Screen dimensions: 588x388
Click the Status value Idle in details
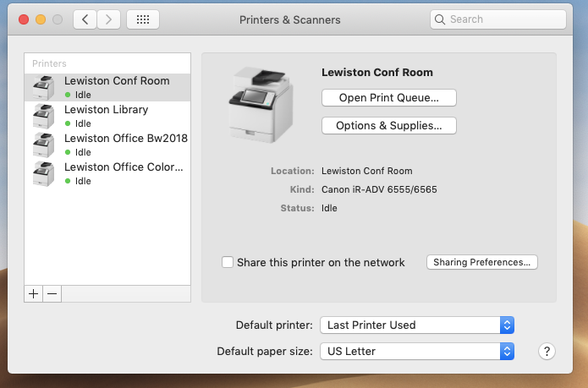329,208
